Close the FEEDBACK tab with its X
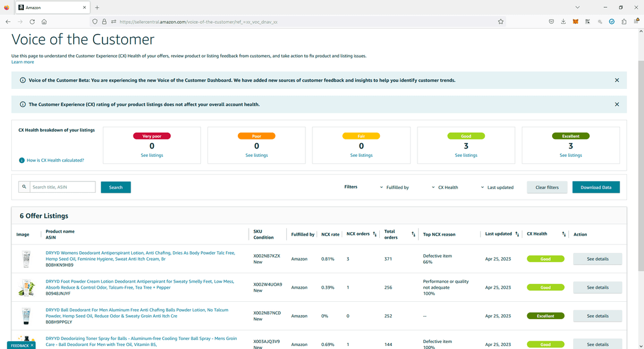 click(x=32, y=345)
